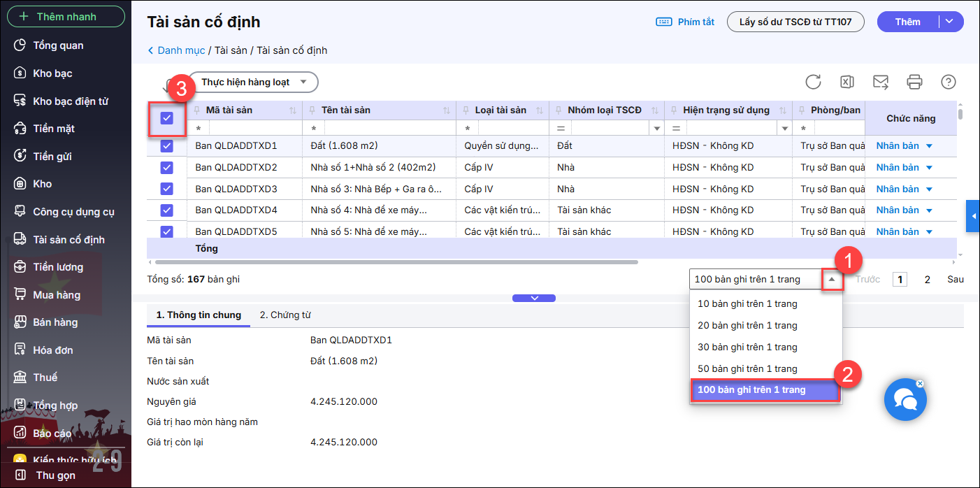Click Lấy số dư TSCĐ từ TT107 button
The image size is (980, 488).
[x=795, y=22]
